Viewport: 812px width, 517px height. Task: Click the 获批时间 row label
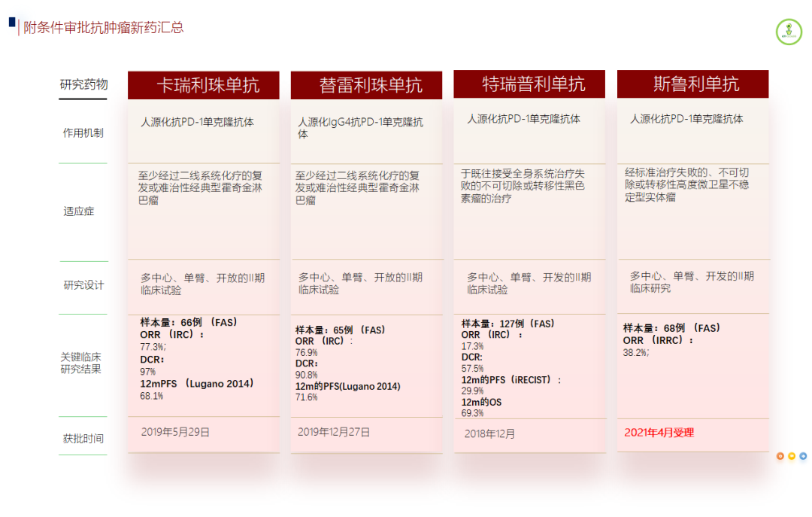(x=83, y=439)
